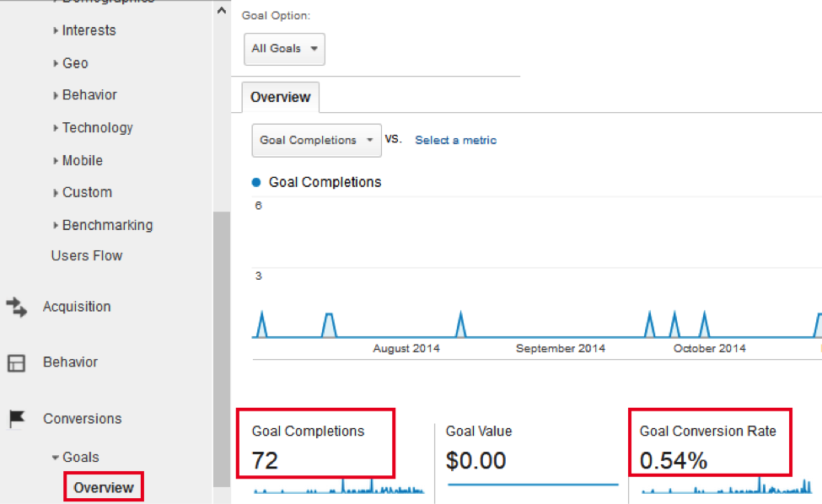Click the Goal Conversion Rate sparkline
The height and width of the screenshot is (504, 822).
(727, 485)
